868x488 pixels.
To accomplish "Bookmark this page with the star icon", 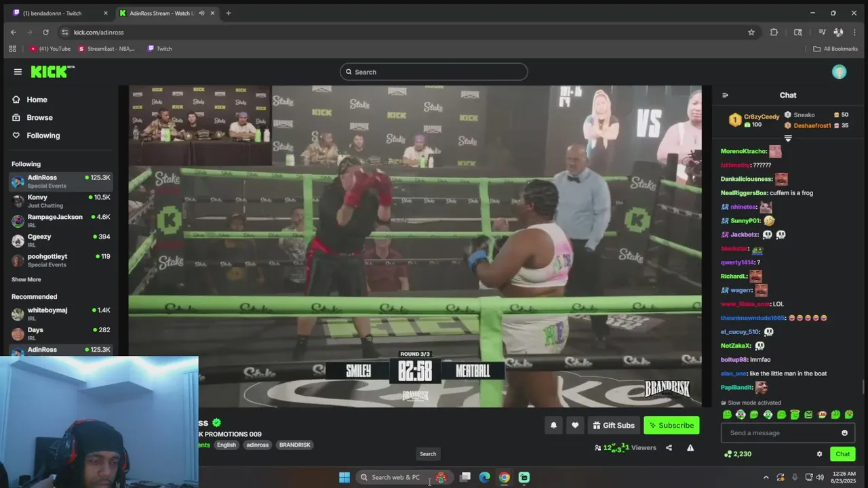I will [x=751, y=33].
